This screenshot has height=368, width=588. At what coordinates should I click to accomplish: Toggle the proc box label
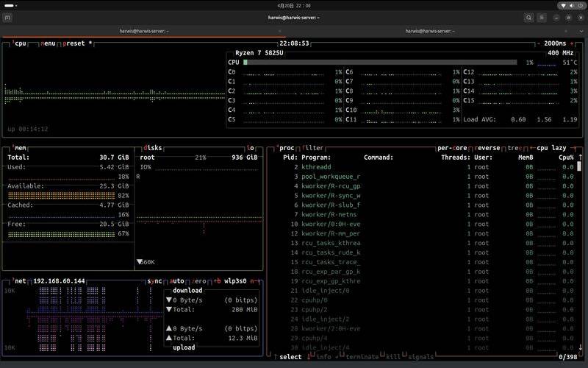tap(285, 148)
